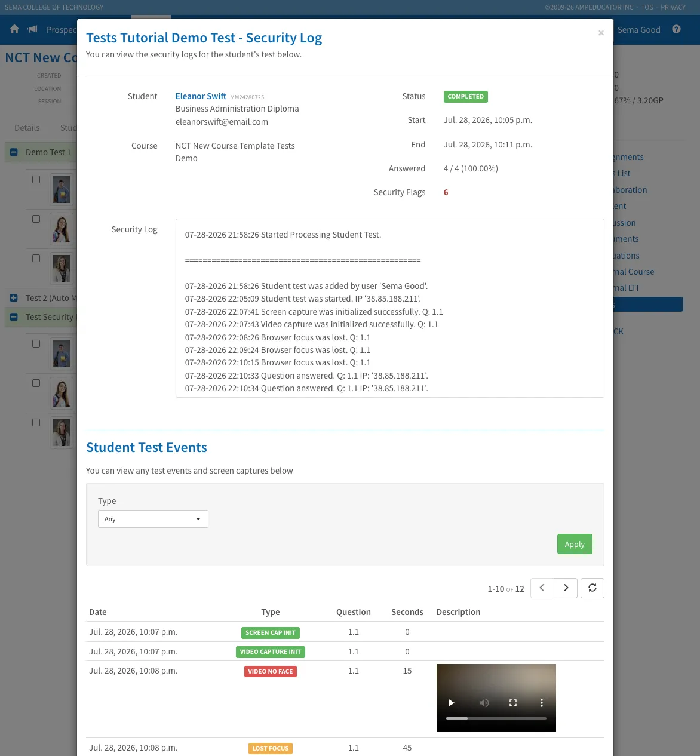Viewport: 700px width, 756px height.
Task: Tick the blonde woman's checkbox under Demo Test 1
Action: [x=36, y=258]
